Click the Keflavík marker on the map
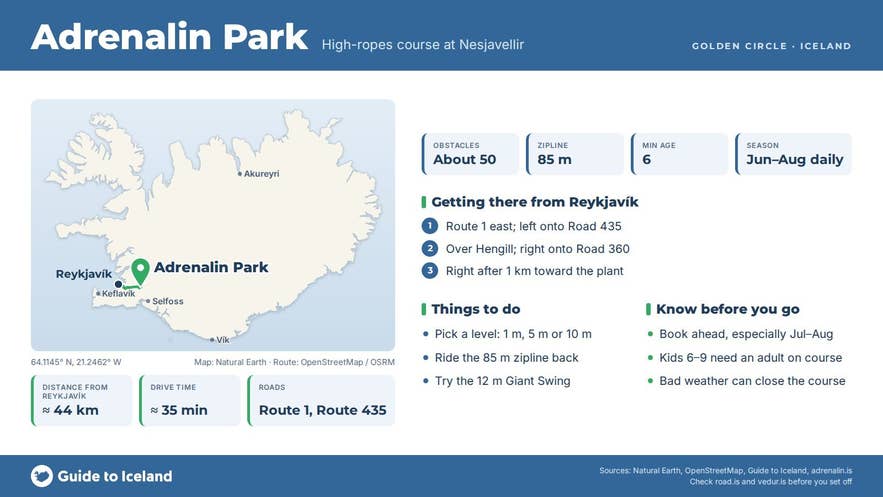The height and width of the screenshot is (497, 883). (x=98, y=293)
